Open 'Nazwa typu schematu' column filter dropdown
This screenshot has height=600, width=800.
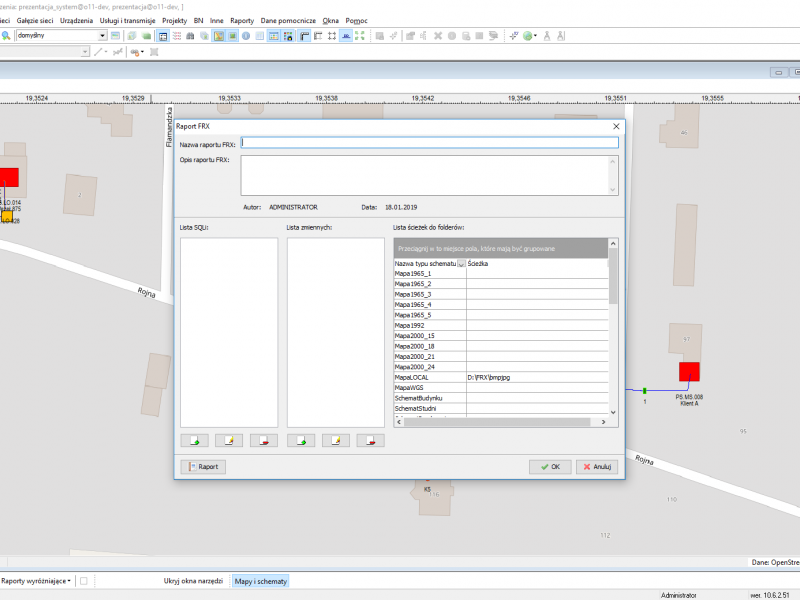click(461, 264)
